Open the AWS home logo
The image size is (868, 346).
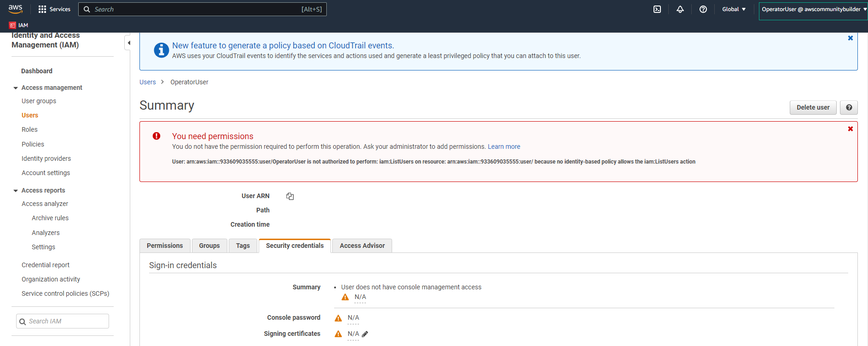15,9
